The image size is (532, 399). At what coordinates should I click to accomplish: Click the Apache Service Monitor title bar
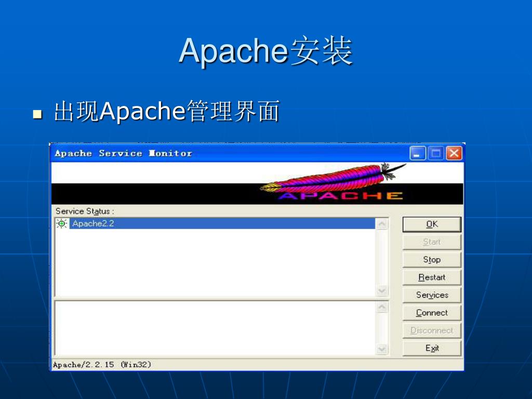[231, 153]
